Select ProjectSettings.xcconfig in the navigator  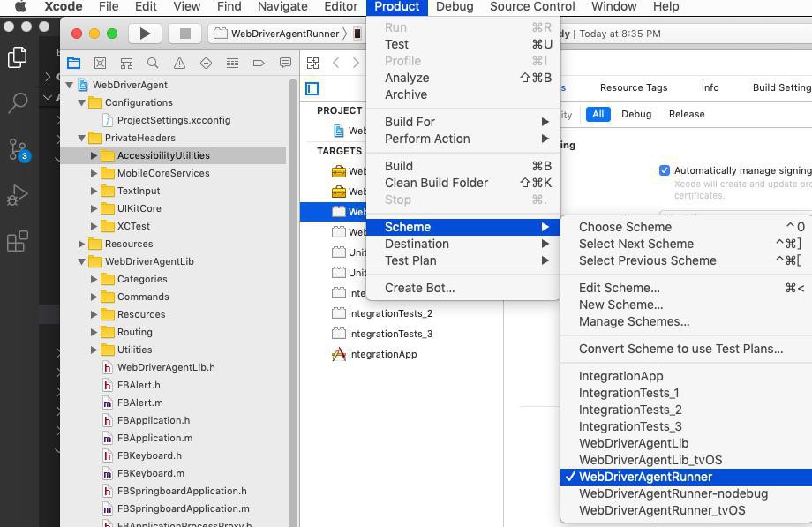pyautogui.click(x=174, y=120)
